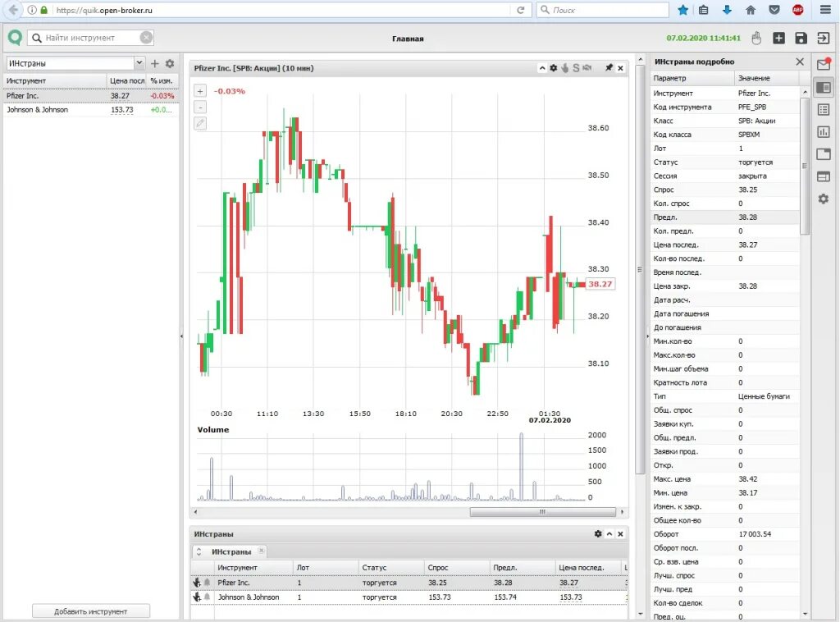Open browser downloads arrow icon

tap(727, 10)
